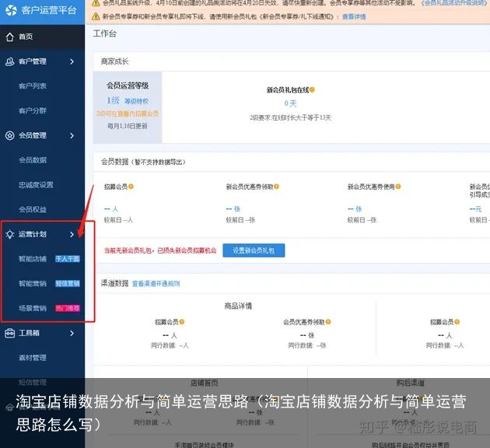
Task: Click the 商品详情 channel heading
Action: (238, 306)
